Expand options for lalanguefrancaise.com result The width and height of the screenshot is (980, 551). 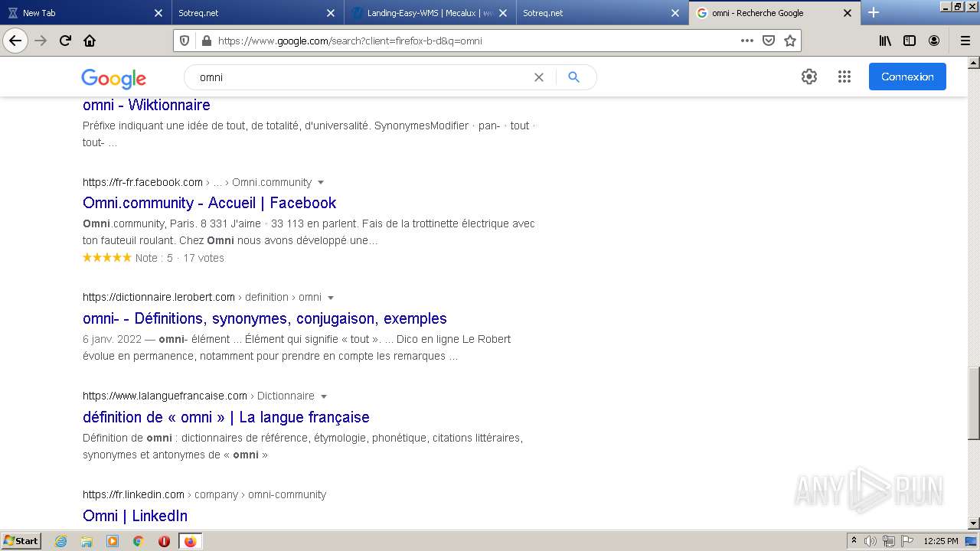tap(324, 396)
